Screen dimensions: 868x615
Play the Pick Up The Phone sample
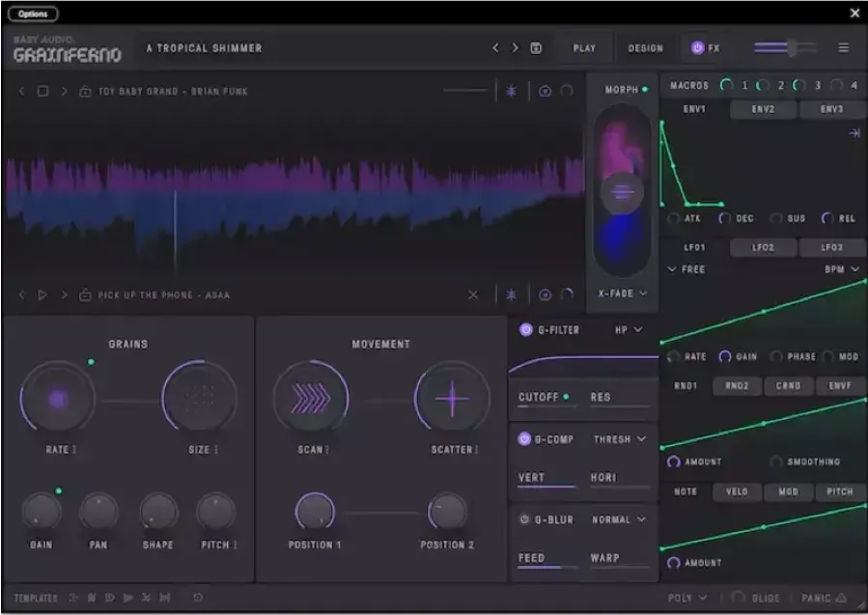[42, 295]
